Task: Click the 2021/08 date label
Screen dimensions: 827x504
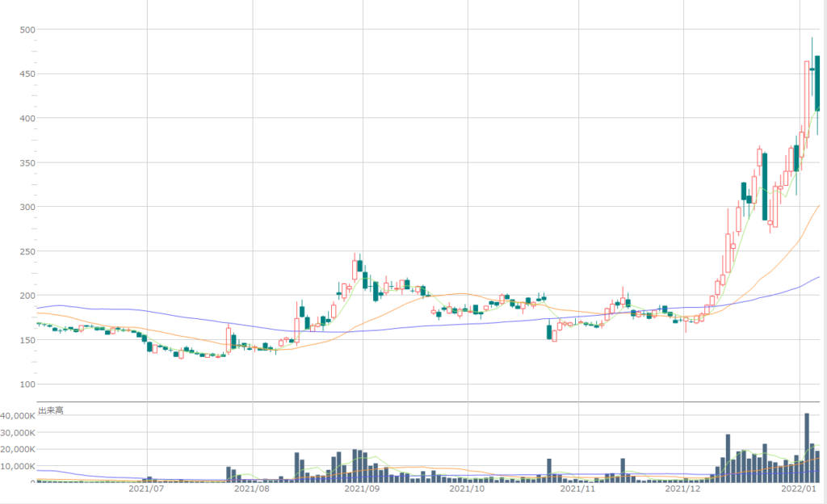Action: tap(252, 489)
